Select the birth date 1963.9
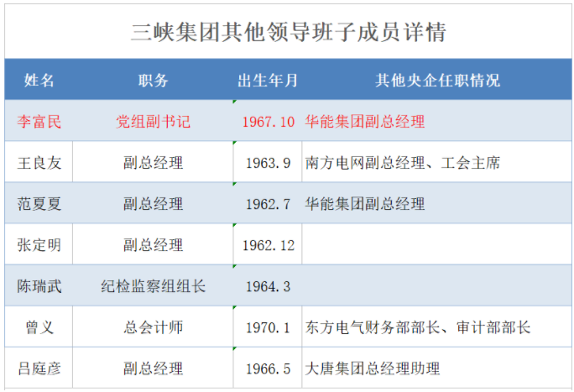The height and width of the screenshot is (392, 574). tap(269, 163)
